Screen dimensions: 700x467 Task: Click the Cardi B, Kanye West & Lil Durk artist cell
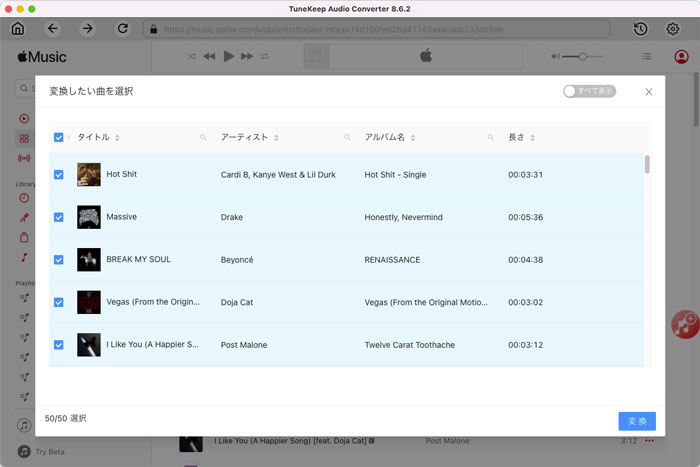278,175
